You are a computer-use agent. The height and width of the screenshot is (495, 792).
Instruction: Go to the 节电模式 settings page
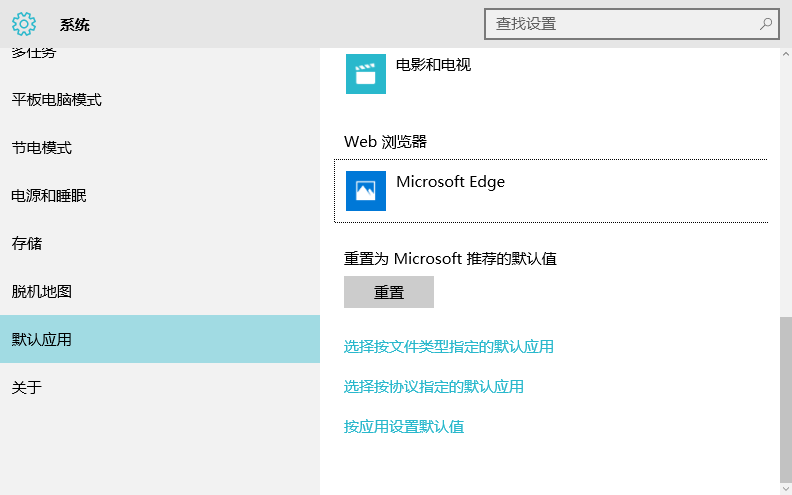point(41,148)
